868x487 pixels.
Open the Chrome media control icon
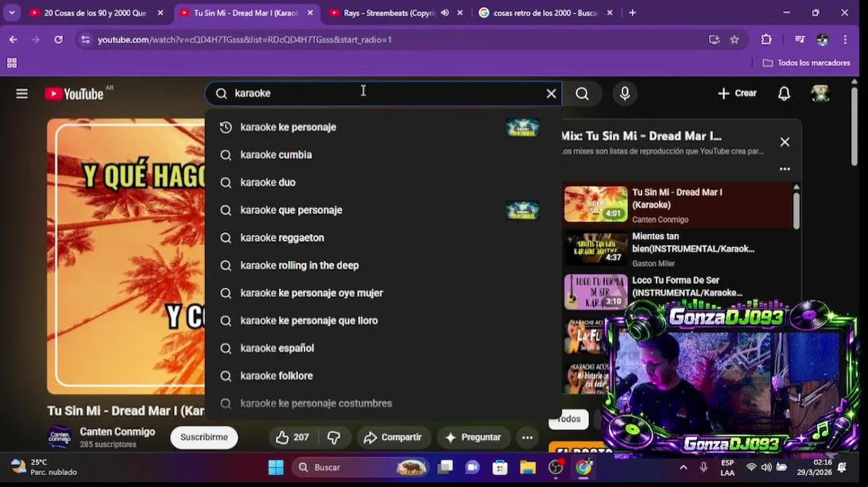tap(800, 40)
